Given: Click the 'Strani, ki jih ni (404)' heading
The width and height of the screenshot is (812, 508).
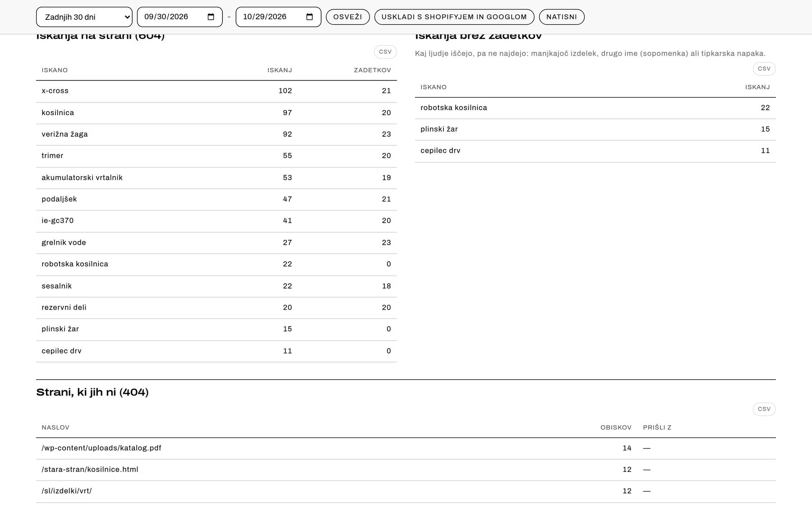Looking at the screenshot, I should 92,392.
